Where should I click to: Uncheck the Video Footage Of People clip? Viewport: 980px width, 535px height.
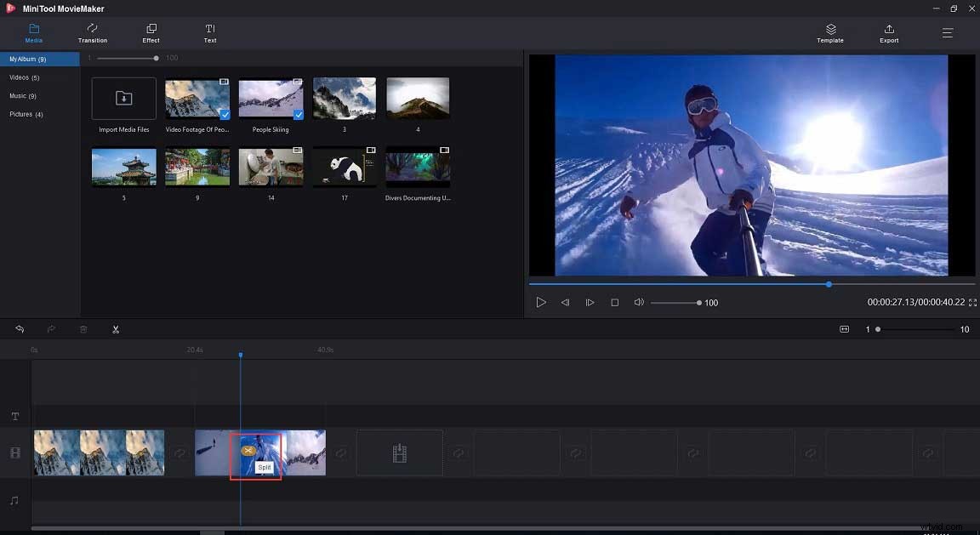pos(225,114)
